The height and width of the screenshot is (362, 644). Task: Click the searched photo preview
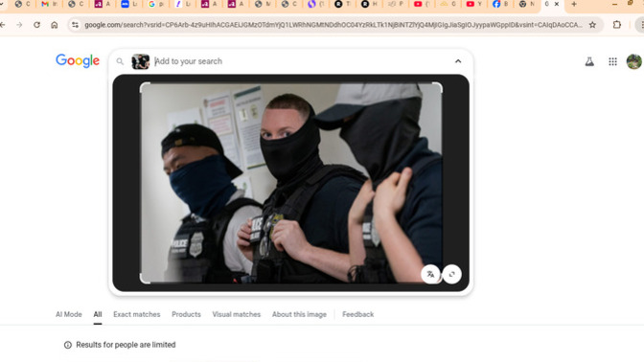click(x=290, y=183)
